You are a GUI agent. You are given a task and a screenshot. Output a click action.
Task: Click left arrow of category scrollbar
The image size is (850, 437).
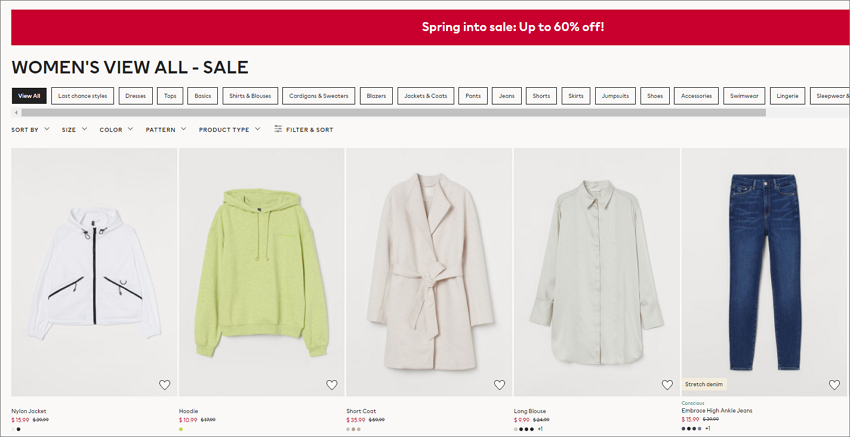click(x=16, y=113)
